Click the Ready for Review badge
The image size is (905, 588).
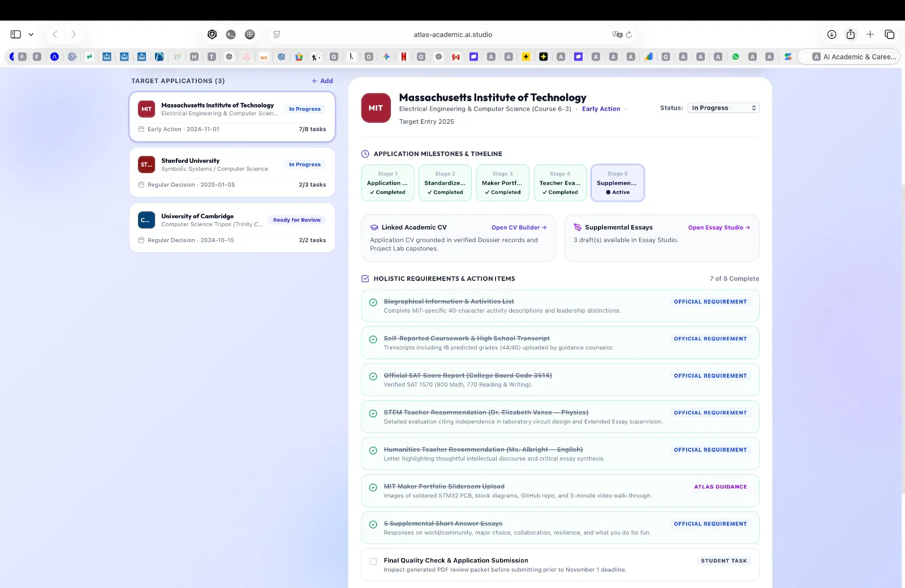(297, 220)
